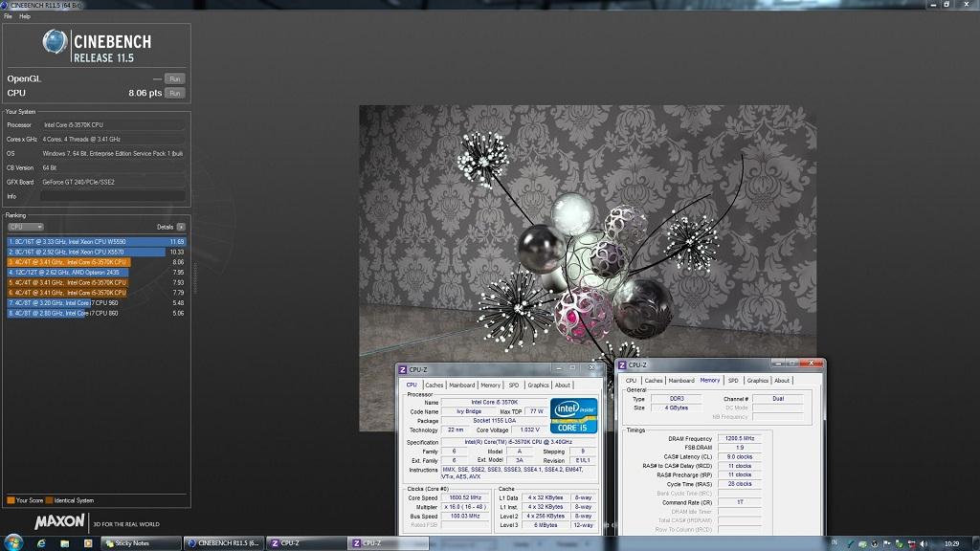The image size is (980, 551).
Task: Select ranking row Intel Xeon CPU W5590
Action: point(97,241)
